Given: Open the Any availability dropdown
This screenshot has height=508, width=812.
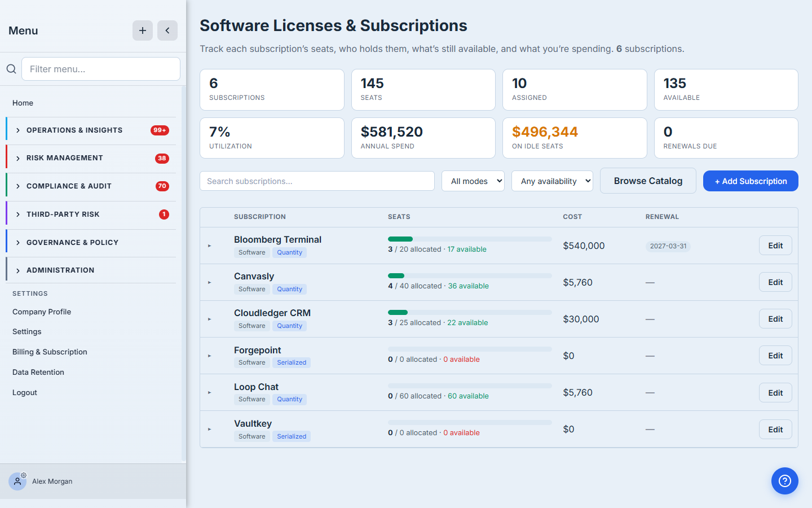Looking at the screenshot, I should click(x=552, y=181).
